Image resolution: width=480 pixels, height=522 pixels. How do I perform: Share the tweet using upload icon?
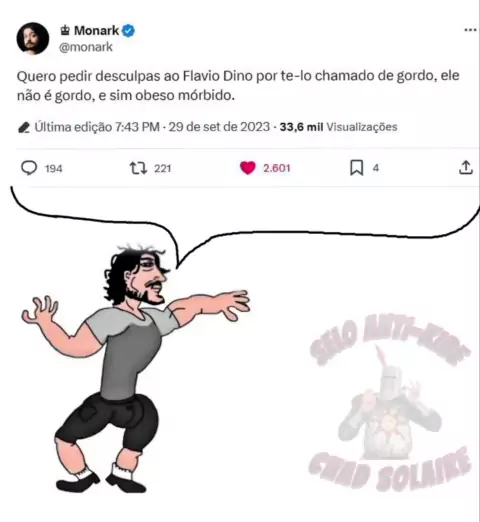click(466, 167)
